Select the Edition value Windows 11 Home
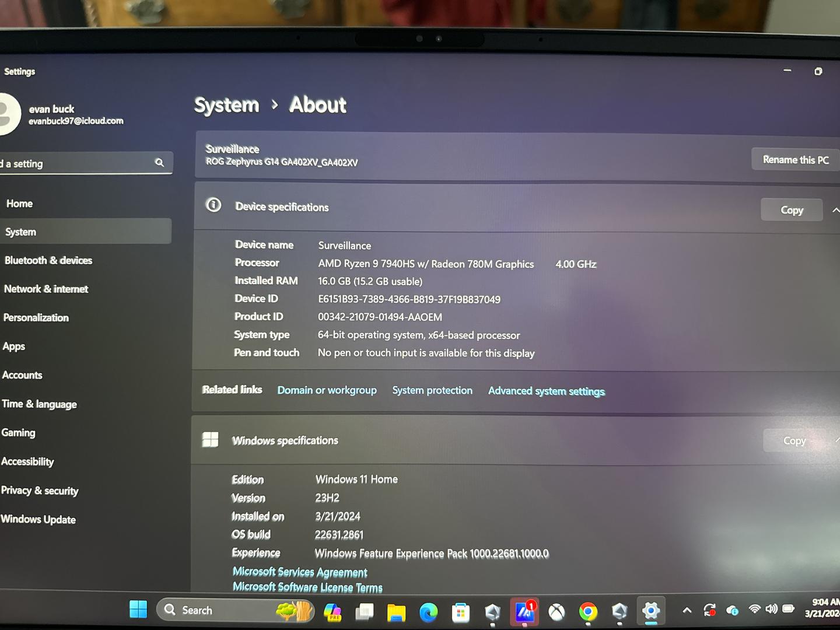 356,480
